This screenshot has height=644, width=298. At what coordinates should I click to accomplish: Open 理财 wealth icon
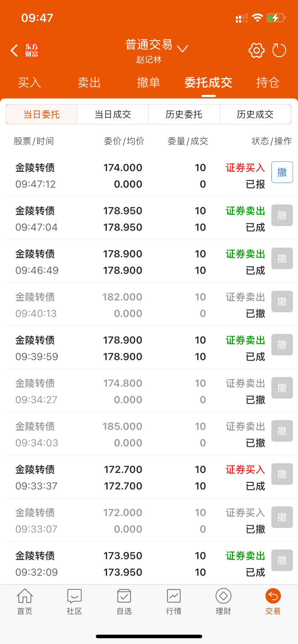point(223,602)
